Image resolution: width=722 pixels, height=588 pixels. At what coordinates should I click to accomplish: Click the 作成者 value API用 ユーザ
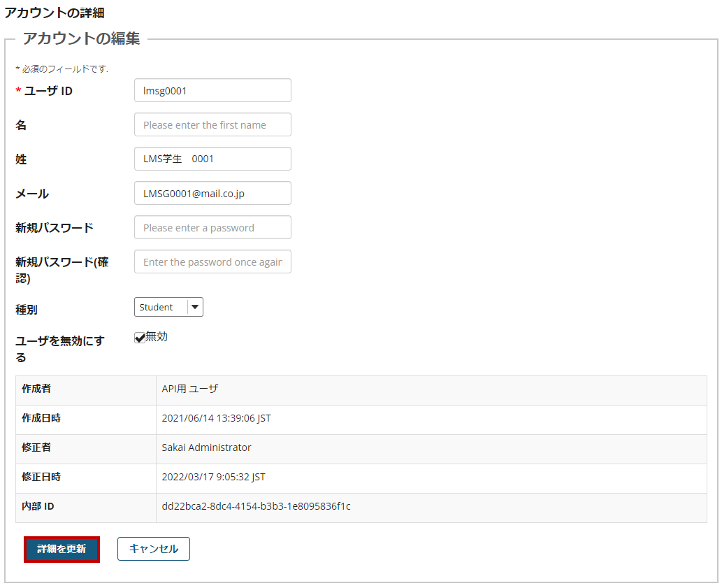pyautogui.click(x=190, y=389)
